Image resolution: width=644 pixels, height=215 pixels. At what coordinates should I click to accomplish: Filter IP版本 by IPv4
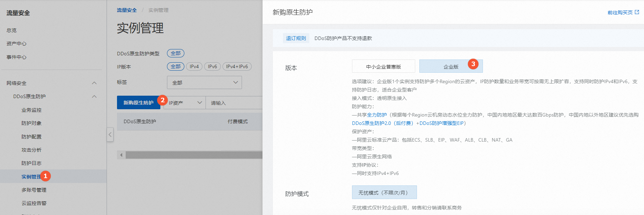pos(194,66)
